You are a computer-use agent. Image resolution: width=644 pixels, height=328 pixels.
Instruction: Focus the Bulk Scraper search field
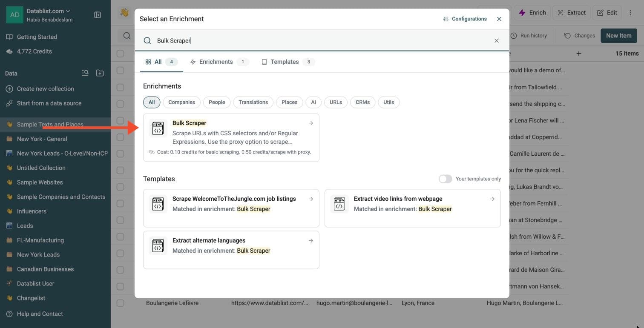[322, 40]
